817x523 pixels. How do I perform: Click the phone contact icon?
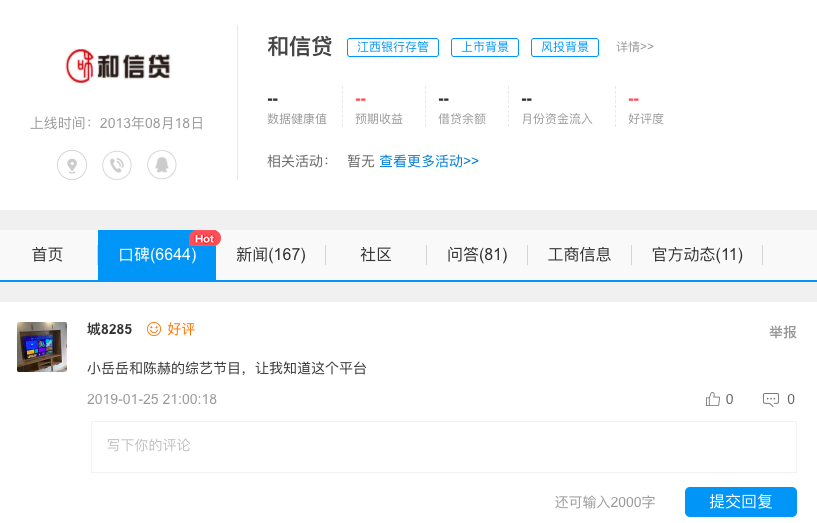point(117,165)
